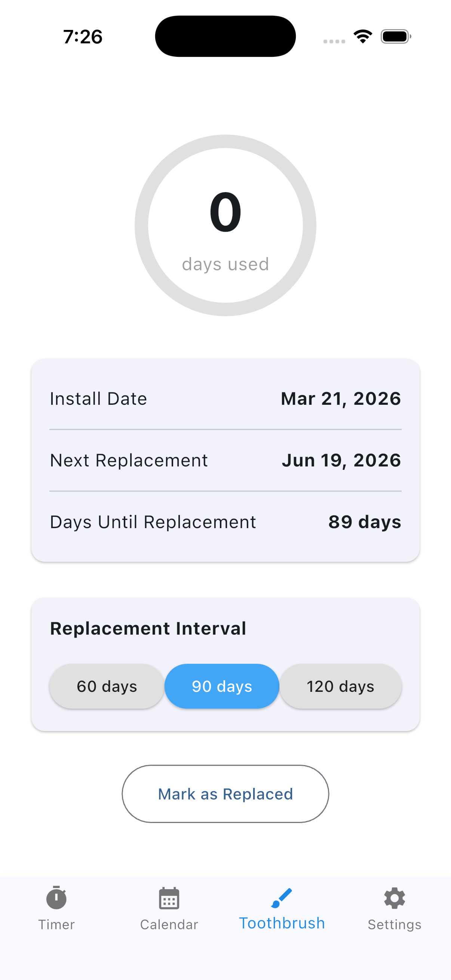Tap the Toothbrush tab label
Screen dimensions: 451x980
(282, 923)
